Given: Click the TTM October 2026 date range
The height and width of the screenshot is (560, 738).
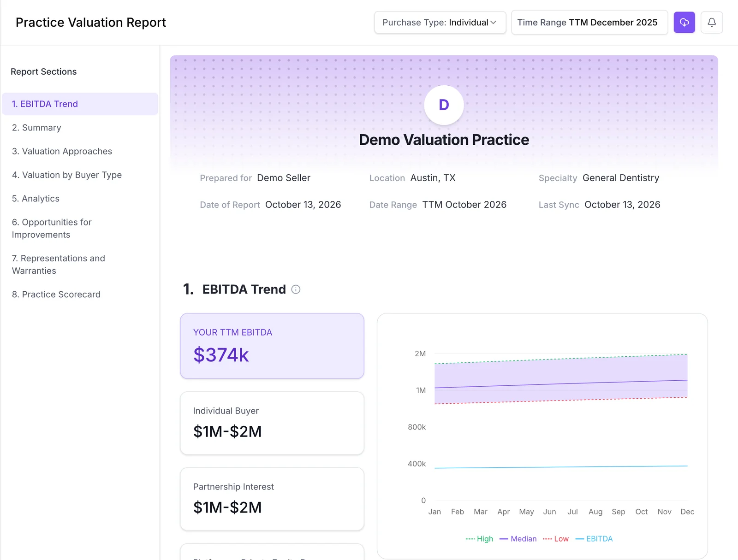Looking at the screenshot, I should pyautogui.click(x=464, y=205).
